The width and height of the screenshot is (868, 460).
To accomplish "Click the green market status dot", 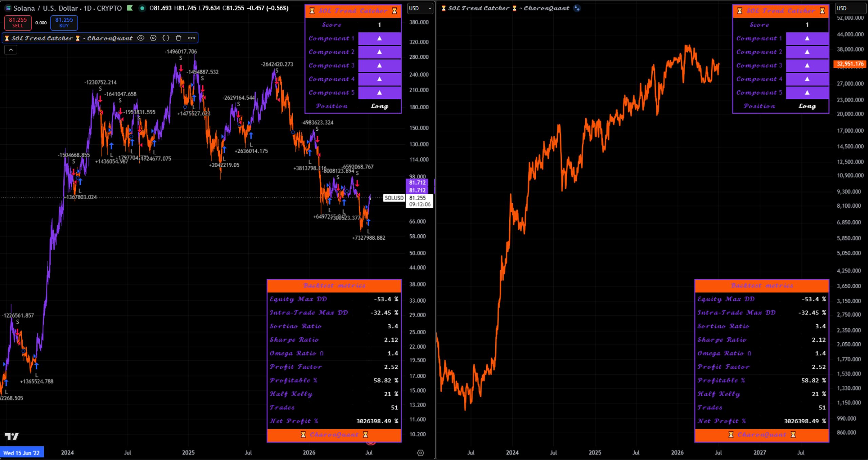I will pos(142,8).
